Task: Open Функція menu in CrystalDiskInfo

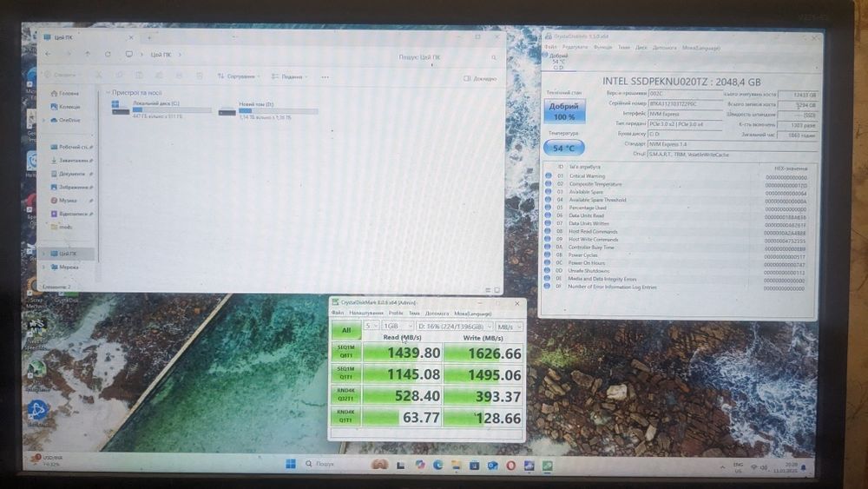Action: [x=603, y=47]
